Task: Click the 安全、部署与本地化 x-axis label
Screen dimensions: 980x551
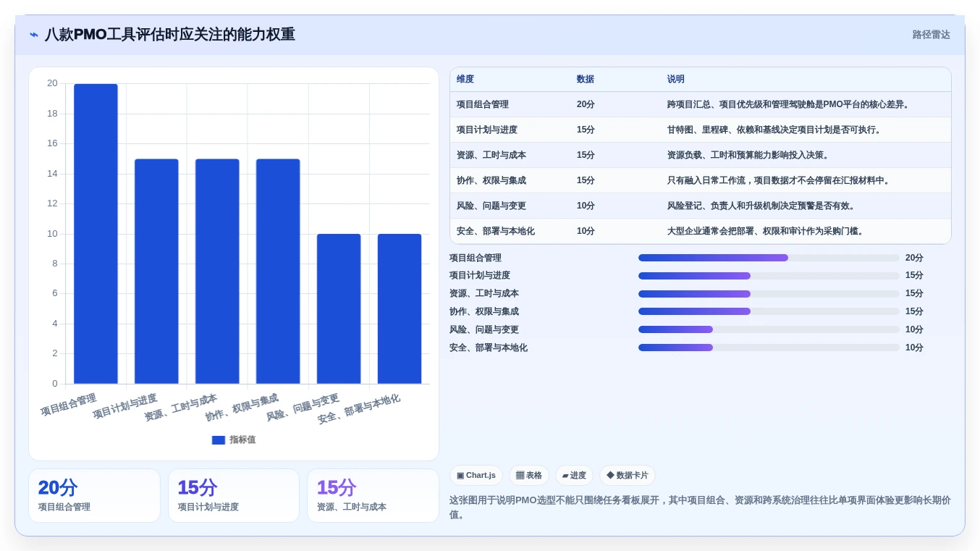Action: click(x=359, y=409)
